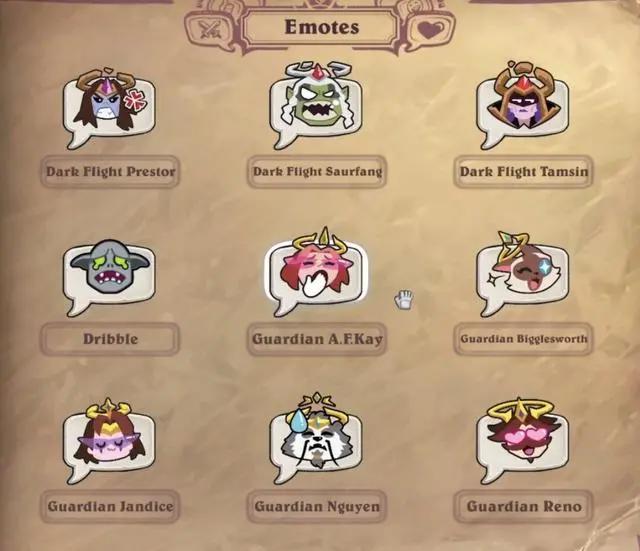Screen dimensions: 640x551
Task: Click the Guardian Nguyen name label
Action: (x=317, y=507)
